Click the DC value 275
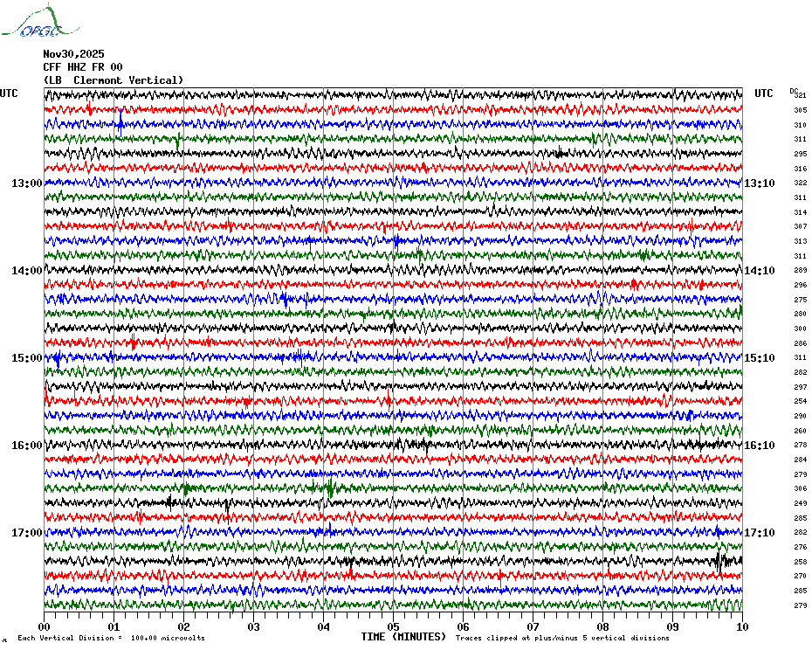Viewport: 812px width, 650px height. click(x=801, y=301)
